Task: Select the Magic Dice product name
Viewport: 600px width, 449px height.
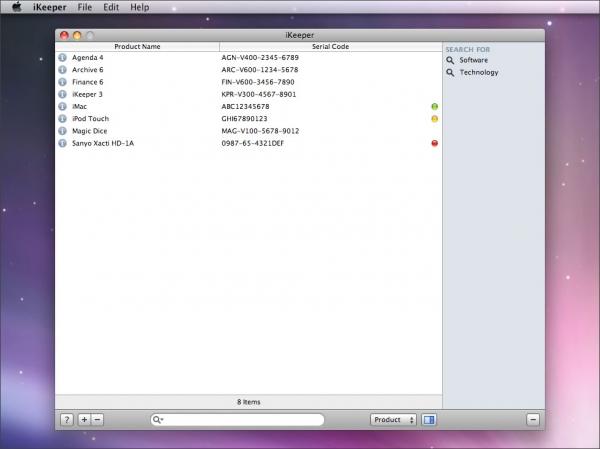Action: coord(90,131)
